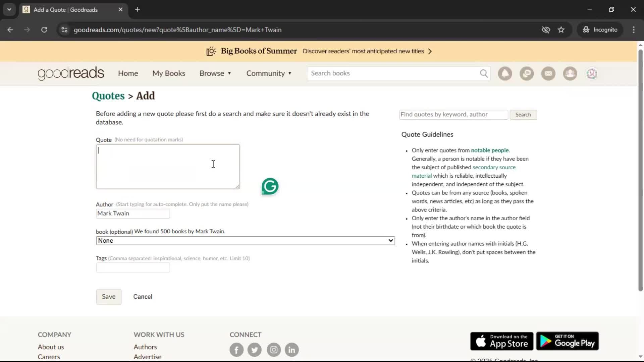Click the Incognito indicator
The width and height of the screenshot is (644, 362).
click(x=600, y=30)
